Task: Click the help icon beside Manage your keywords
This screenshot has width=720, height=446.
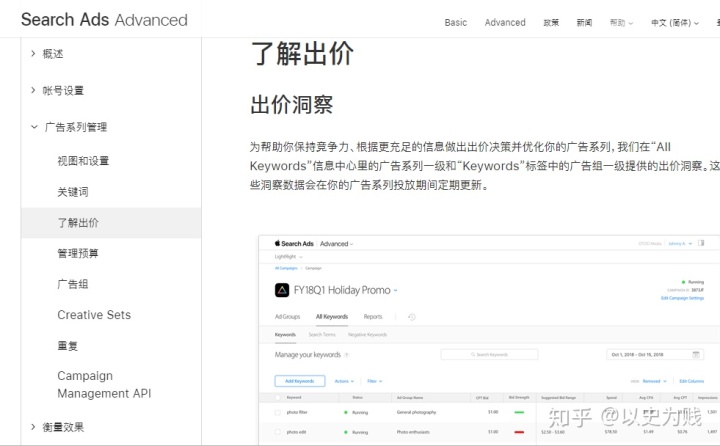Action: 347,355
